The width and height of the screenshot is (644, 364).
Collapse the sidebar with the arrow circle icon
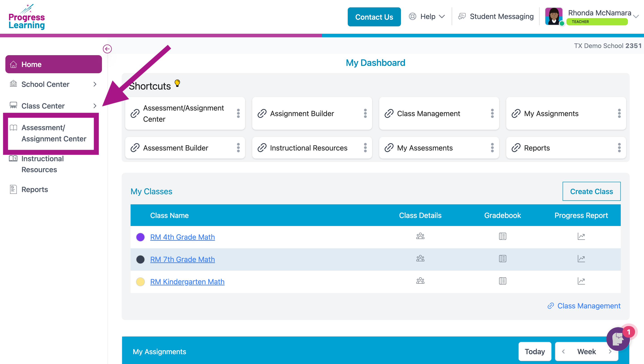click(107, 49)
